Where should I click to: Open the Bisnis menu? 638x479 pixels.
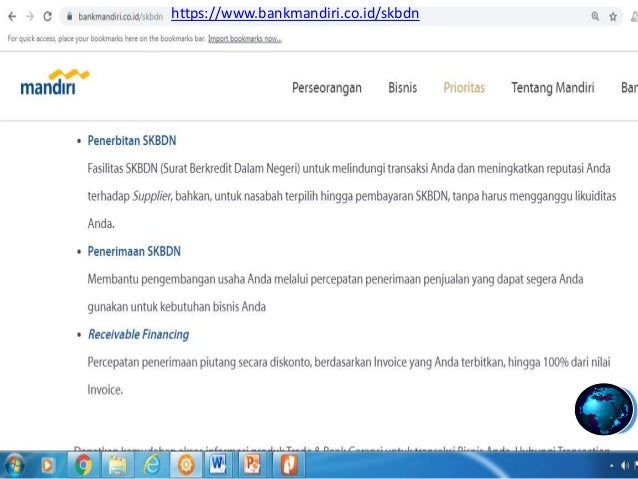coord(402,88)
